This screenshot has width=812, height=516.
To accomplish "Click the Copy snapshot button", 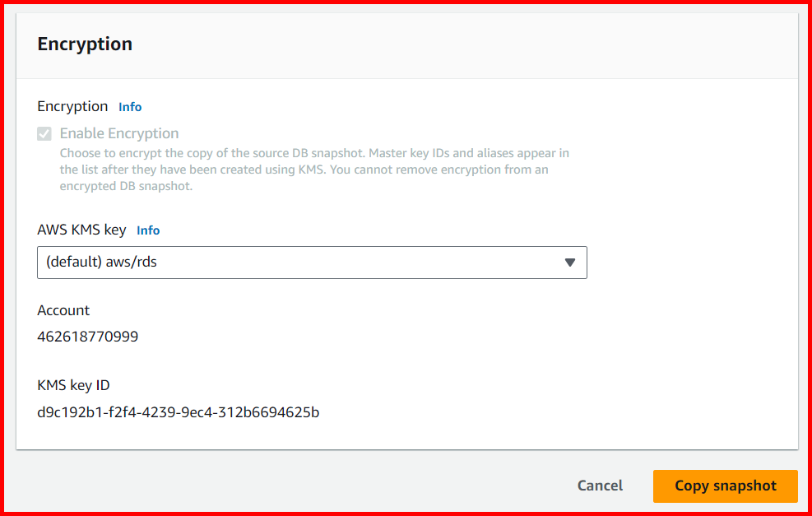I will pos(725,486).
